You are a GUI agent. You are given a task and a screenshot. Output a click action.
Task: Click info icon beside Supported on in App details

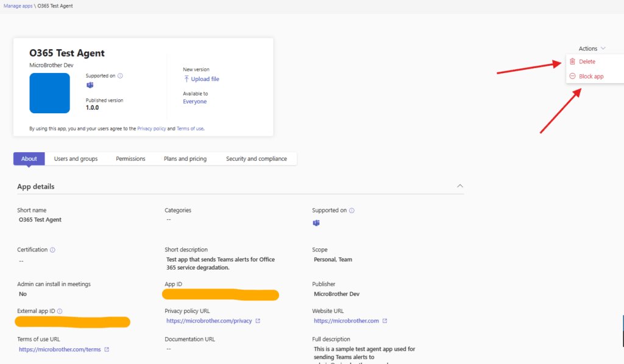click(x=352, y=211)
